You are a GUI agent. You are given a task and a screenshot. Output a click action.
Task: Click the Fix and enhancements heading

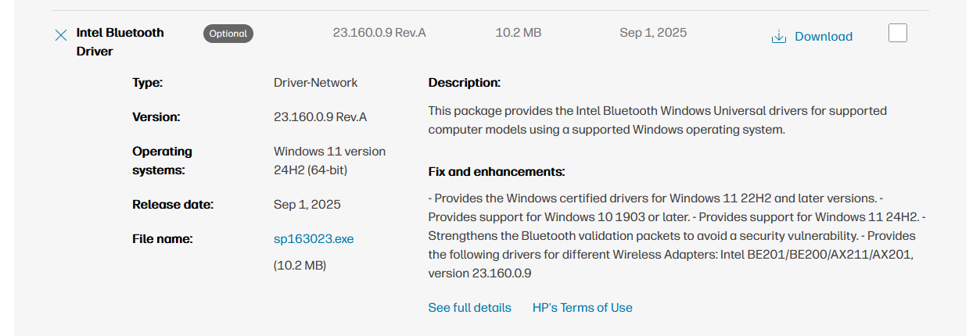click(x=496, y=172)
